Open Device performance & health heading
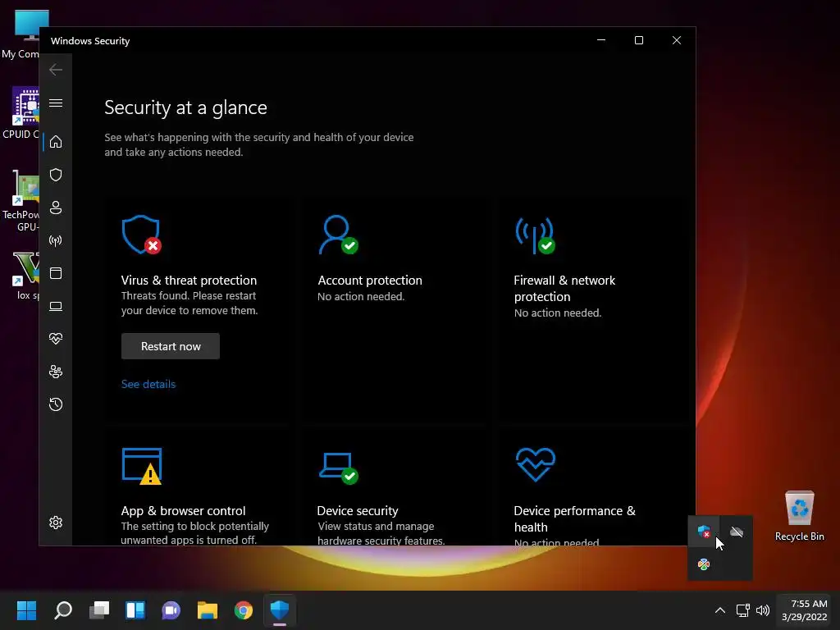Screen dimensions: 840x630 574,518
